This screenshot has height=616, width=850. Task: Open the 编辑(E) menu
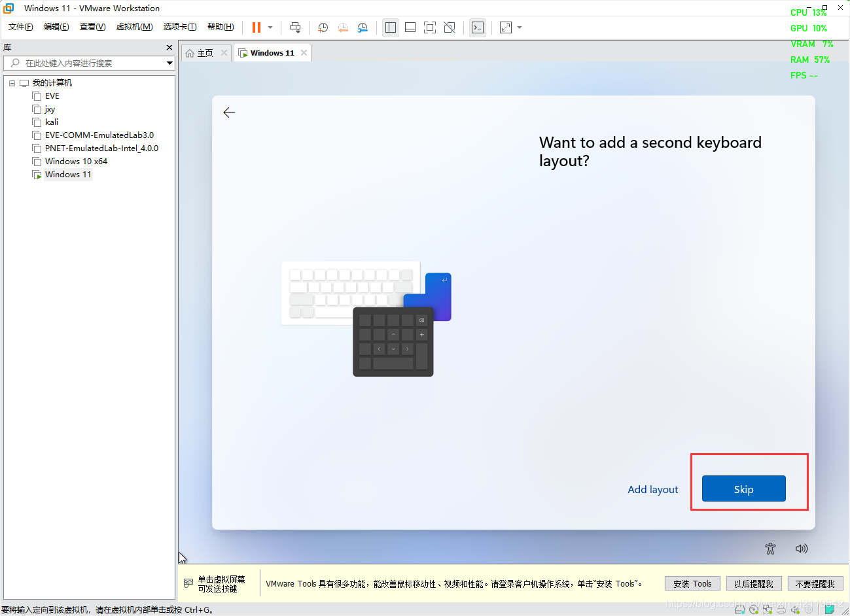(56, 27)
